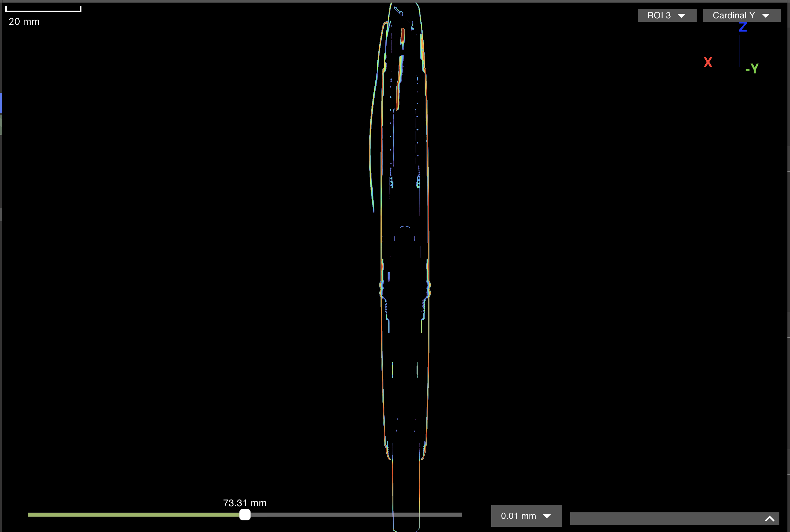Click the right edge vertical scrollbar
Image resolution: width=790 pixels, height=532 pixels.
coord(788,254)
